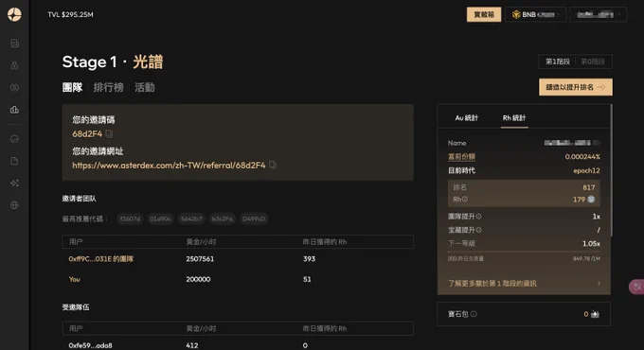Select referral code chip f3607d

coord(130,219)
